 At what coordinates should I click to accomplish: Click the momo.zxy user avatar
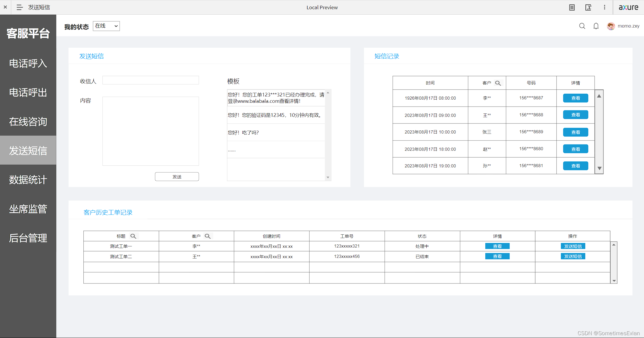611,26
